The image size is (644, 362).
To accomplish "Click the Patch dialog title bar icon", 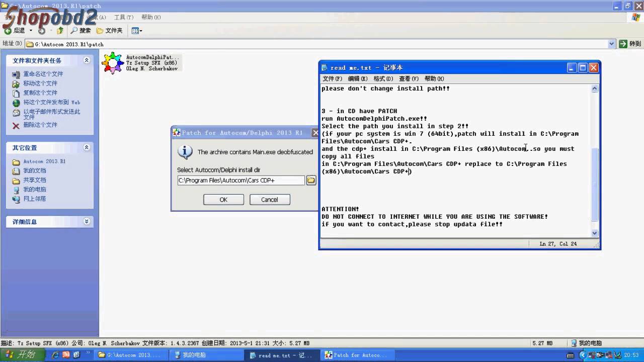I will 176,133.
